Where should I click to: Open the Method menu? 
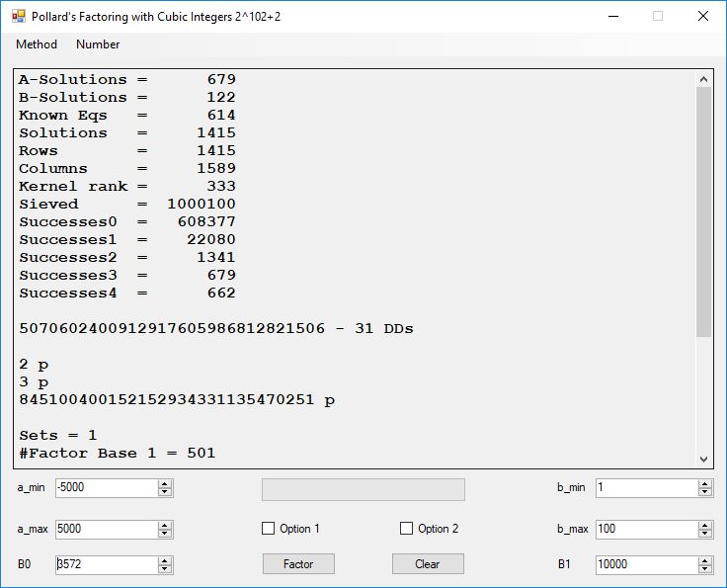(x=37, y=44)
